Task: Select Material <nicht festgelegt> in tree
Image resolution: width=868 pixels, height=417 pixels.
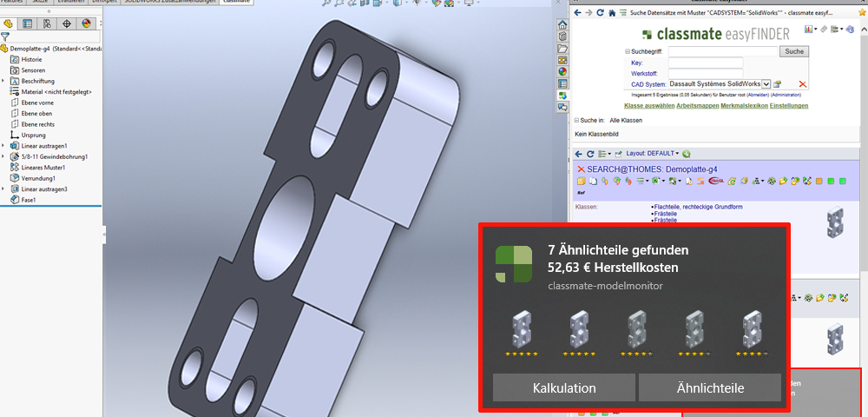Action: (x=51, y=92)
